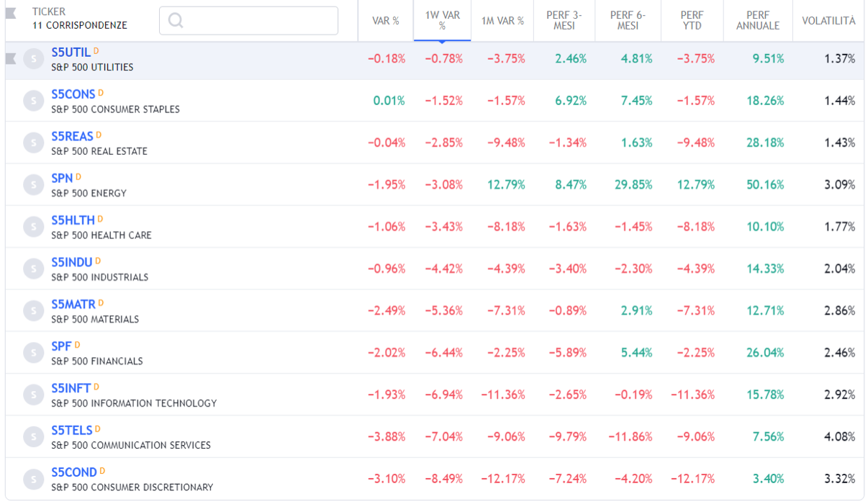Click the flag icon beside S5UTIL
This screenshot has width=868, height=504.
coord(11,58)
